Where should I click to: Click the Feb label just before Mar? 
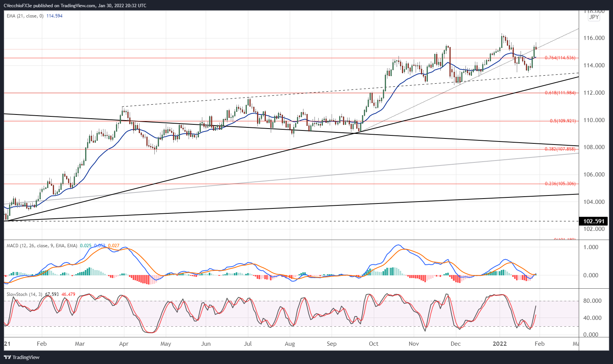coord(42,344)
